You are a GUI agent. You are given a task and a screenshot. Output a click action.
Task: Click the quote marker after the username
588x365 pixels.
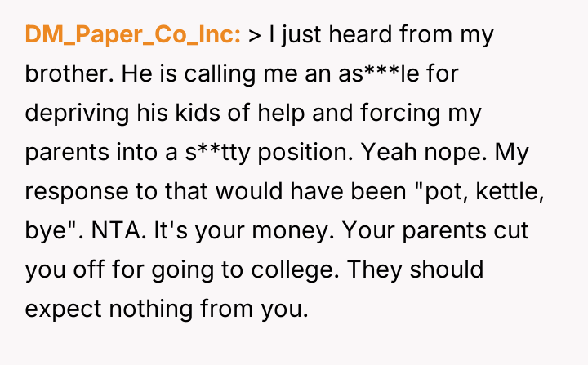tap(253, 35)
